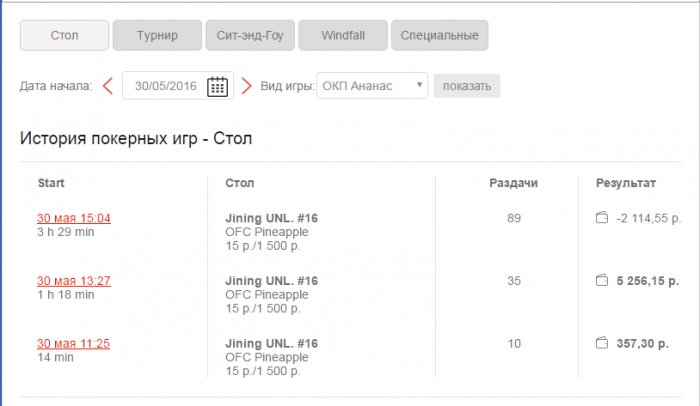Go to previous date with left arrow
Image resolution: width=700 pixels, height=406 pixels.
pos(109,86)
